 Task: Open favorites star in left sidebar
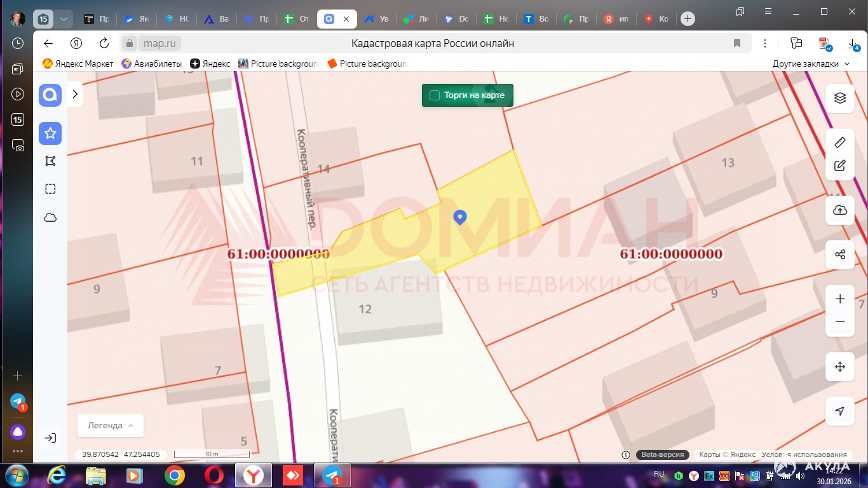(50, 133)
